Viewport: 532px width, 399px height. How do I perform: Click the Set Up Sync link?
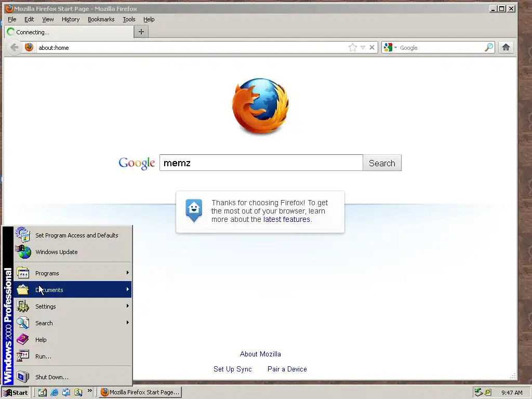pos(232,369)
